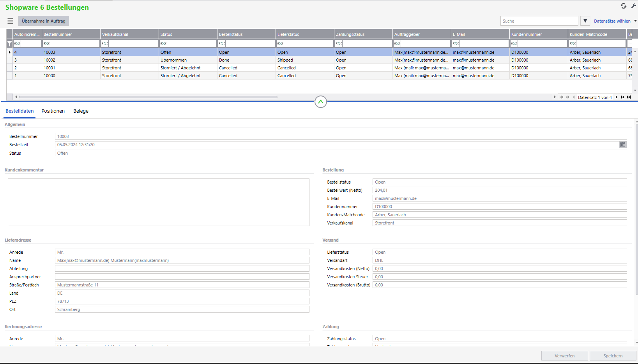
Task: Click the Verwerfen button
Action: coord(564,356)
